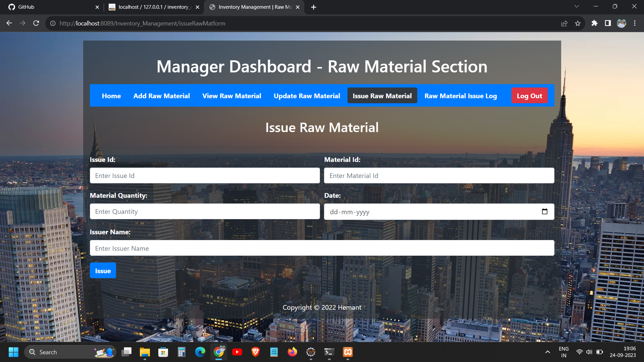Open volume control in system tray
Image resolution: width=644 pixels, height=362 pixels.
tap(589, 352)
